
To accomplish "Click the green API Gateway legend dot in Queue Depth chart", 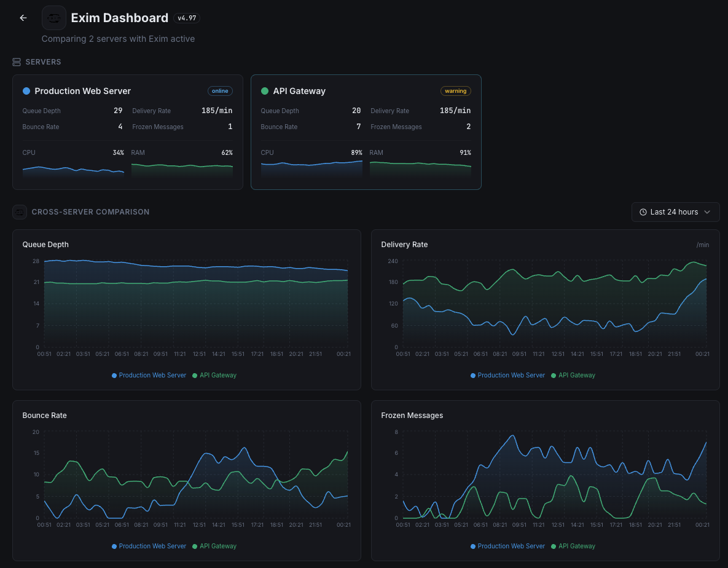I will (195, 375).
